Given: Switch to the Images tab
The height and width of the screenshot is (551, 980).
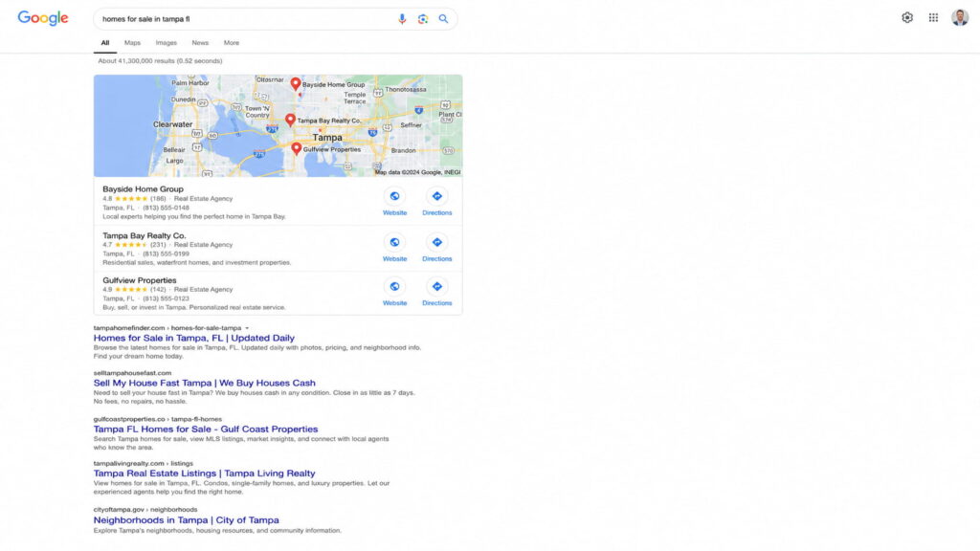Looking at the screenshot, I should click(167, 43).
